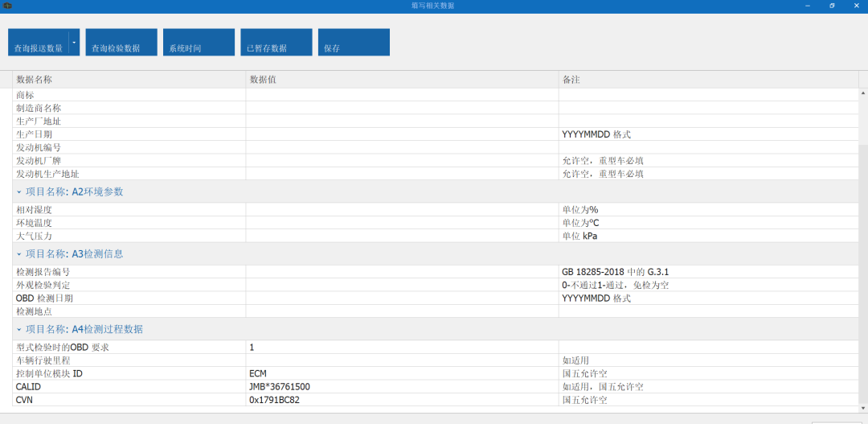Minimize the 填写相关数据 window
868x424 pixels.
pos(809,5)
